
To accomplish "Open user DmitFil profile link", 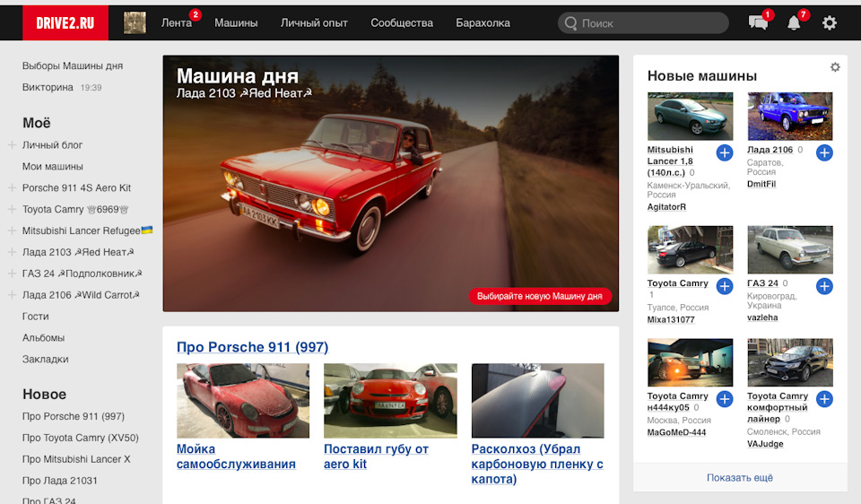I will click(x=761, y=184).
